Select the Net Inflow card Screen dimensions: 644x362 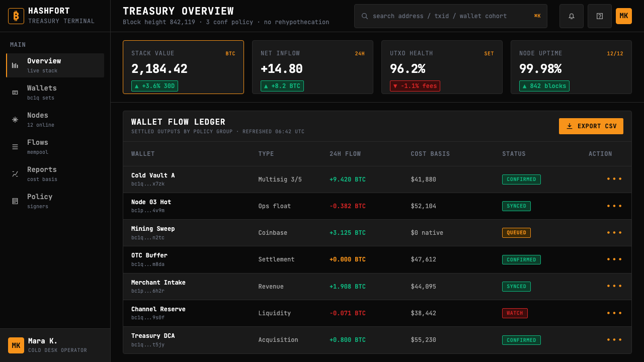[x=312, y=67]
